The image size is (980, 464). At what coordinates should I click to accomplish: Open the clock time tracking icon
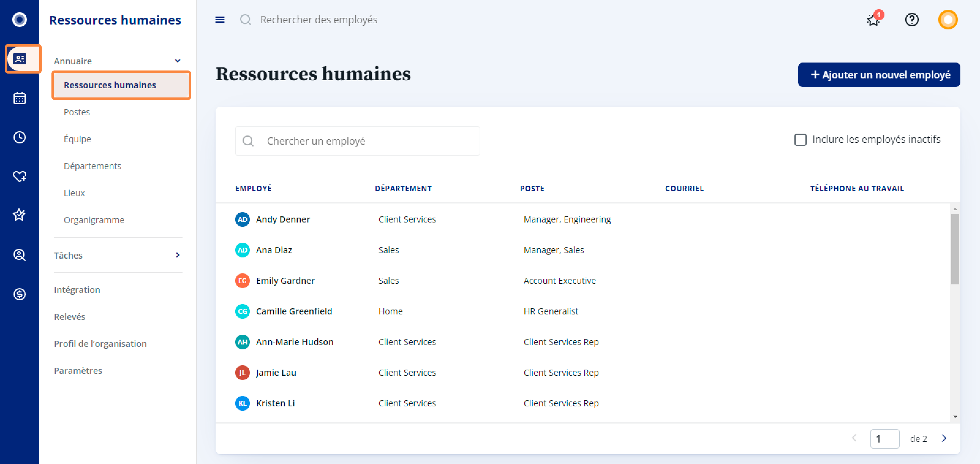(x=19, y=137)
